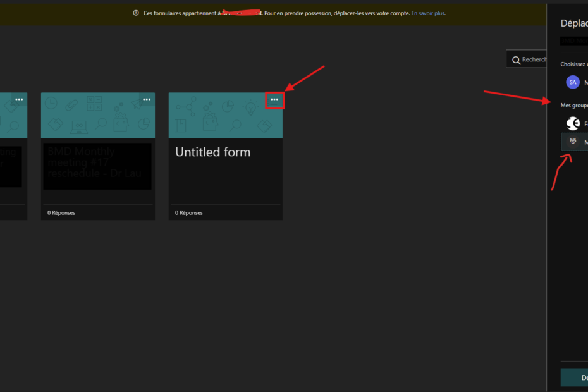This screenshot has height=392, width=588.
Task: Choose the first group with black-white logo
Action: tap(573, 124)
